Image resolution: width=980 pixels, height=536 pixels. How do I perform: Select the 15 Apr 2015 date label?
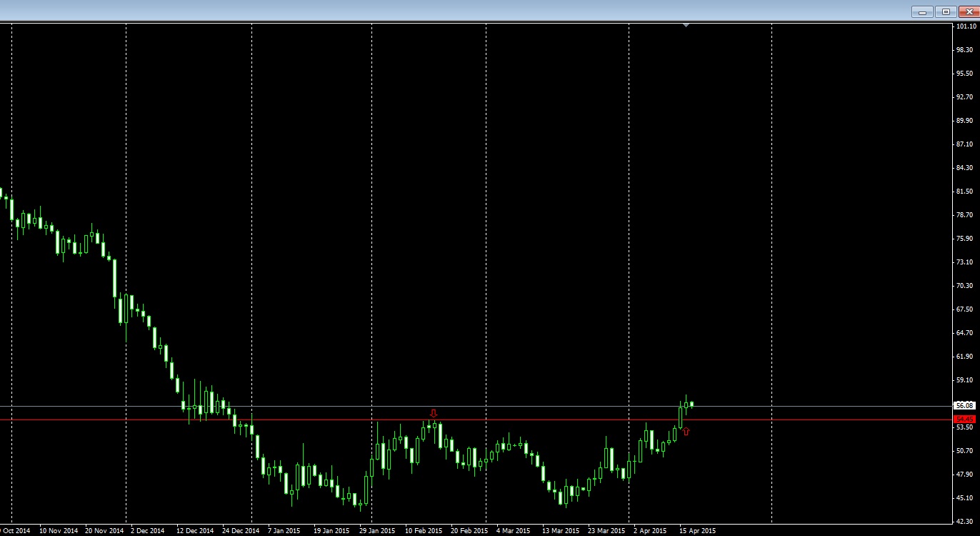click(696, 530)
